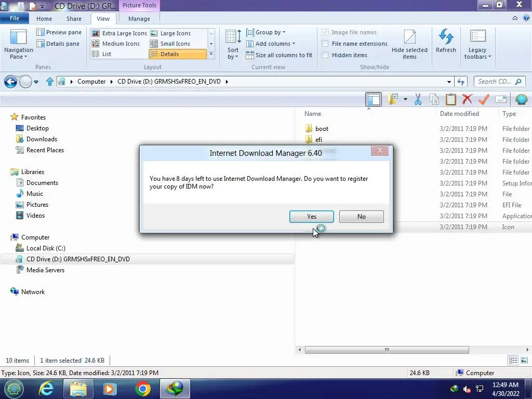This screenshot has width=532, height=399.
Task: Open the folder options dropdown arrow
Action: coord(405,99)
